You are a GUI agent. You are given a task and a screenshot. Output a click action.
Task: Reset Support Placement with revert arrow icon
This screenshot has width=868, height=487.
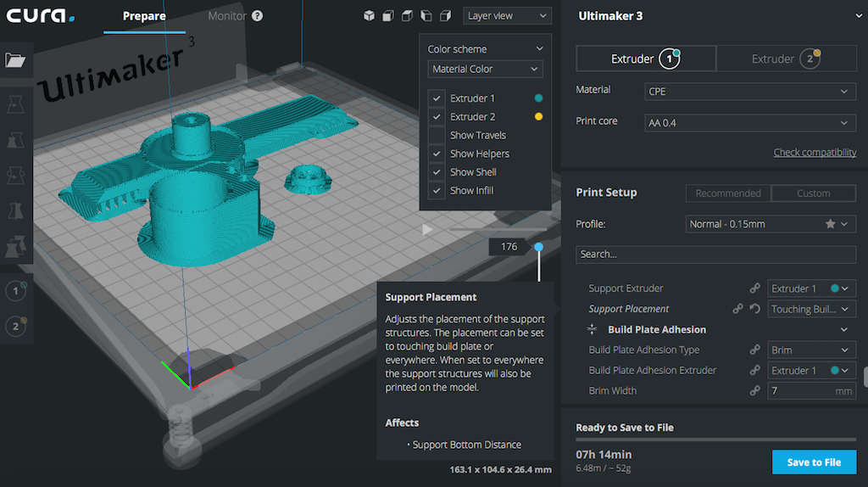(x=755, y=309)
